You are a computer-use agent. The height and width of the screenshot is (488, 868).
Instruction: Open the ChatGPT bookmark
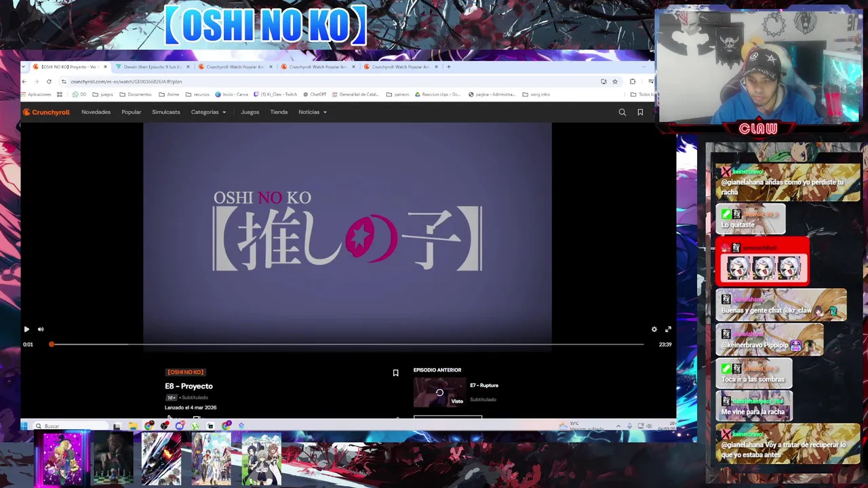[315, 94]
